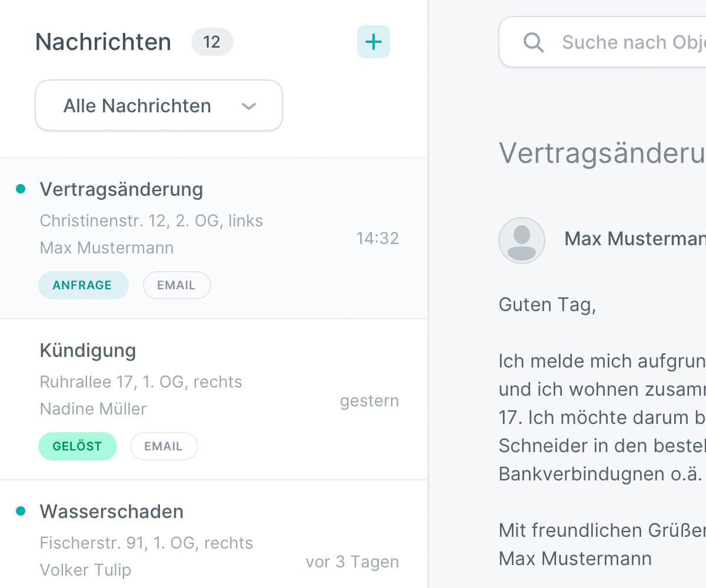This screenshot has height=588, width=706.
Task: Click Nadine Müller sender name
Action: (x=93, y=409)
